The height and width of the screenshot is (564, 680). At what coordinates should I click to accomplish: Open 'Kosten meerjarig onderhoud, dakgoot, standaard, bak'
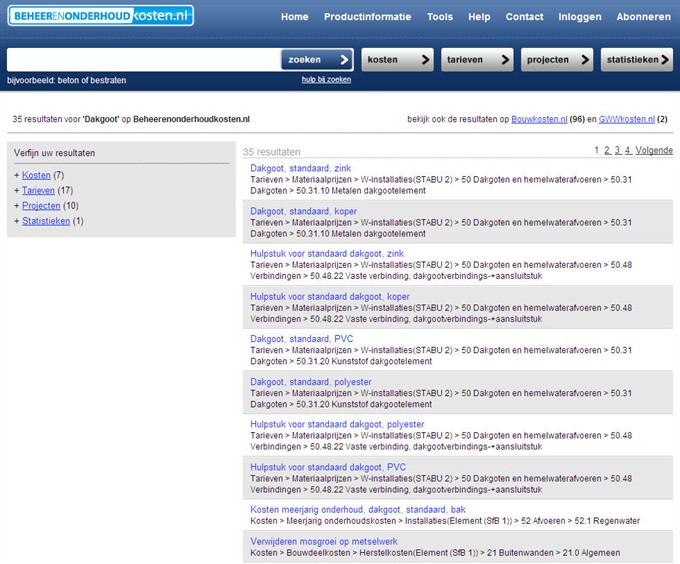[358, 509]
